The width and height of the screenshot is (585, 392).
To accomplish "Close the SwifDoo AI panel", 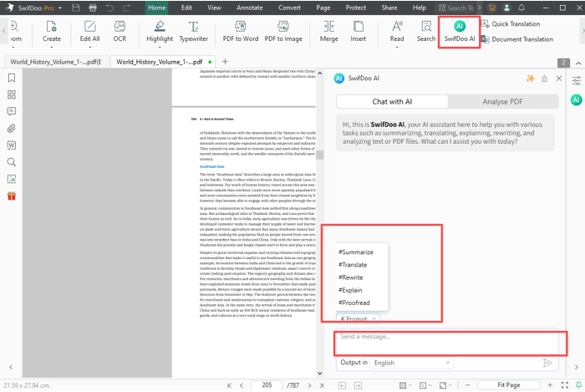I will click(x=559, y=79).
